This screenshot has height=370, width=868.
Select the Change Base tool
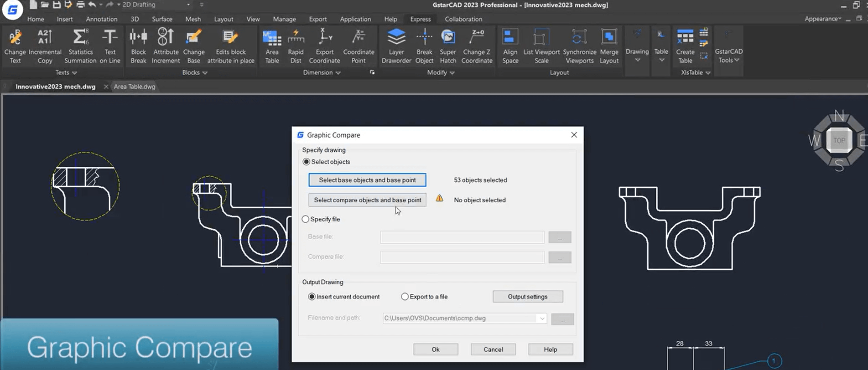(x=193, y=46)
